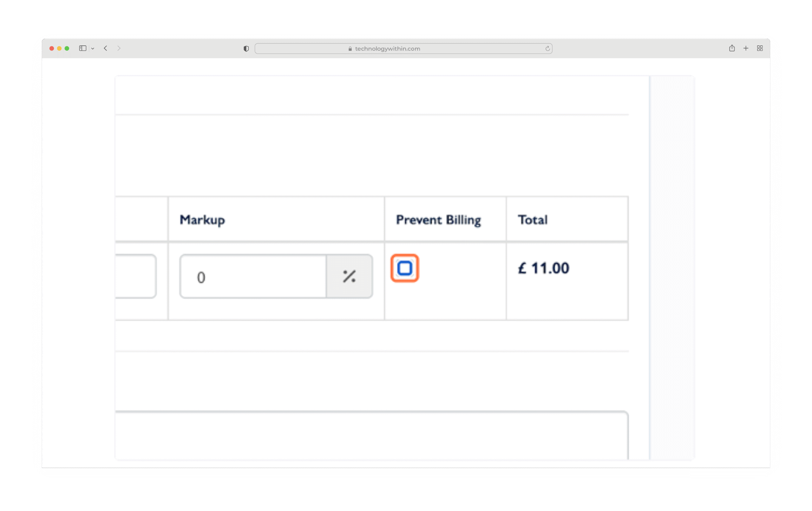Click the Markup column header
Viewport: 812px width, 511px height.
(202, 220)
